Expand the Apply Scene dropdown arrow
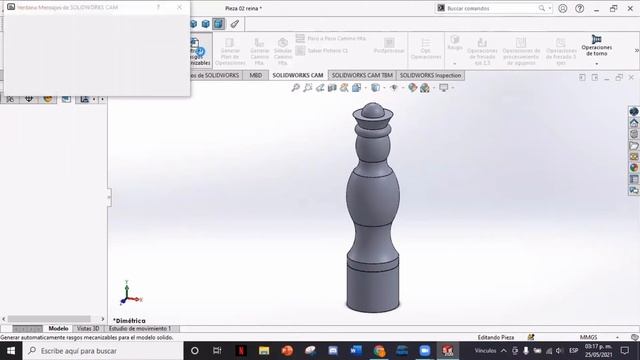640x360 pixels. 433,88
